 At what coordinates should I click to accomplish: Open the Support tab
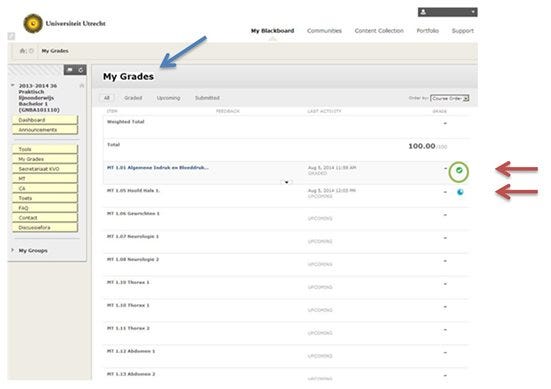click(x=463, y=31)
